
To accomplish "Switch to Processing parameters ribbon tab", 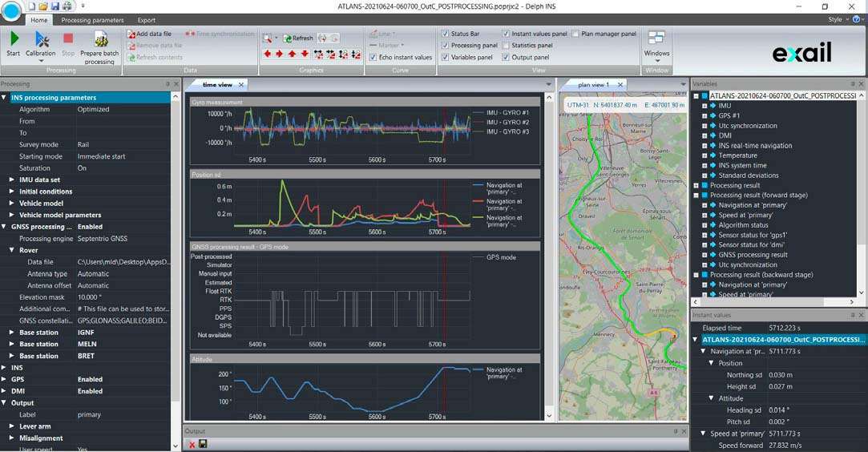I will pyautogui.click(x=92, y=20).
